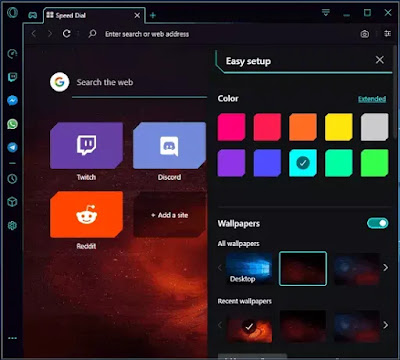Toggle Easy setup sliders icon in toolbar
Viewport: 400px width, 360px height.
tap(387, 34)
